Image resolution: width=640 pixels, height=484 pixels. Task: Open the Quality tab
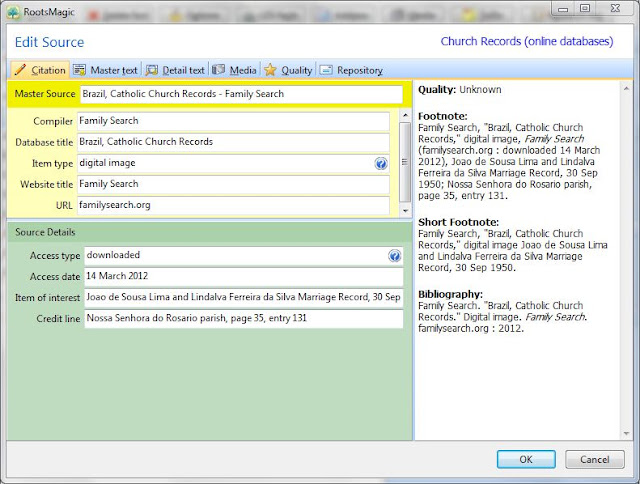288,70
